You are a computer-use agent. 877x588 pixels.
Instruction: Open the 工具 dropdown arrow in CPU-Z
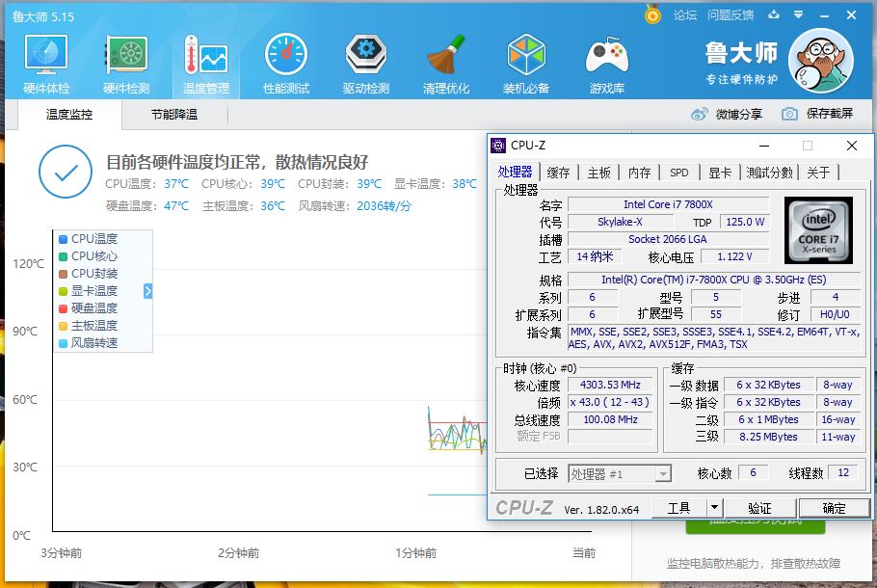[713, 508]
